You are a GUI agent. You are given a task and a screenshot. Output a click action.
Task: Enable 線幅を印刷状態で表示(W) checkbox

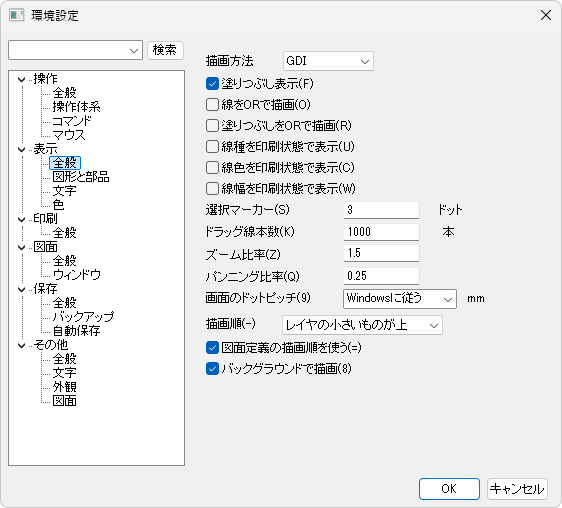coord(212,189)
